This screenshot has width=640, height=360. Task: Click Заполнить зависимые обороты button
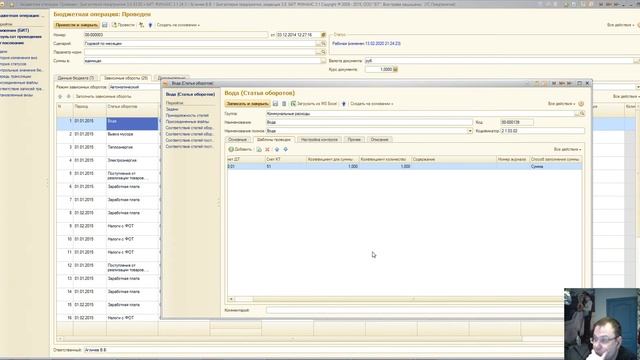[x=103, y=96]
